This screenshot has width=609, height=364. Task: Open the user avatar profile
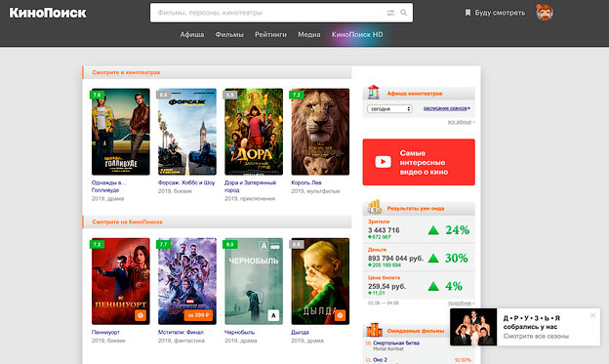click(545, 13)
